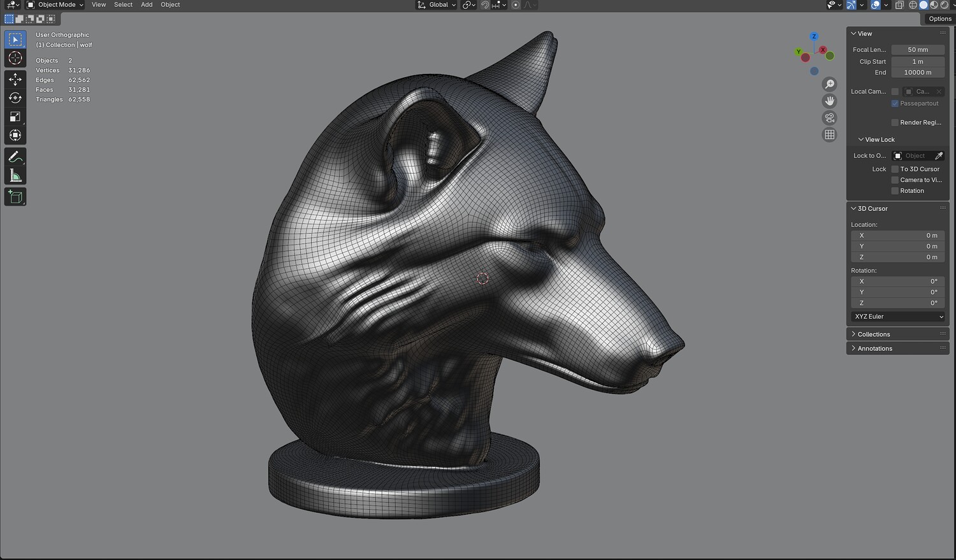Select rendered viewport shading

[944, 4]
